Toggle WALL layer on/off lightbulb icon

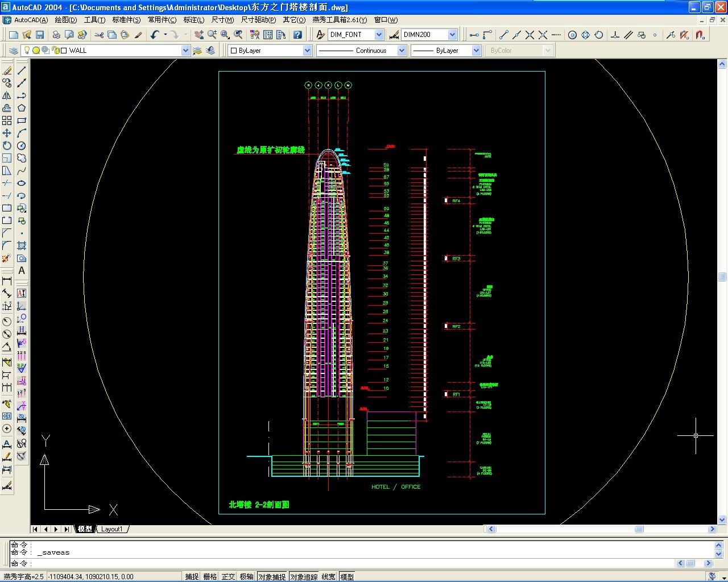27,50
